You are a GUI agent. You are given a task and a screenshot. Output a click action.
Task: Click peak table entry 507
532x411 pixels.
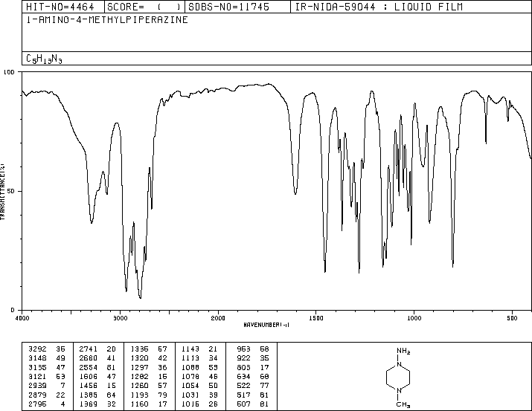click(x=243, y=404)
